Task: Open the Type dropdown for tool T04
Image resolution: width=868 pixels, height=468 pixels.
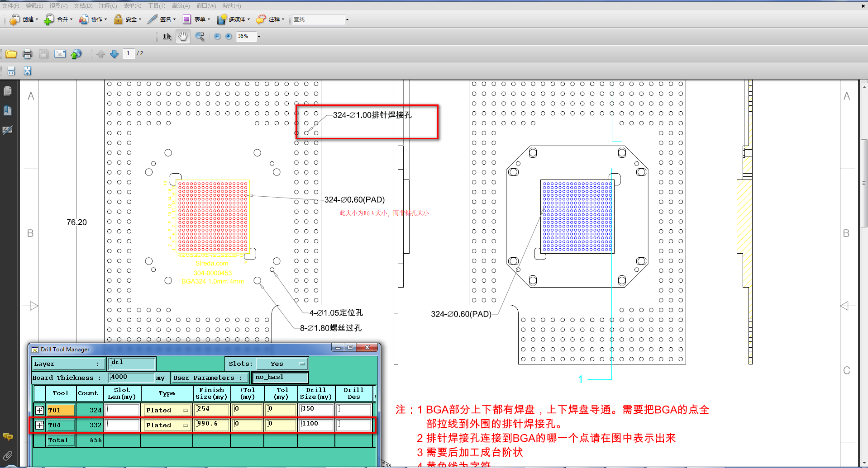Action: click(x=167, y=425)
